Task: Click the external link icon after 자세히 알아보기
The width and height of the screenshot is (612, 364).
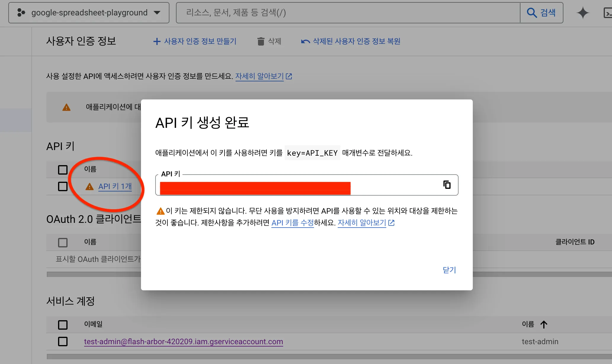Action: [x=289, y=76]
